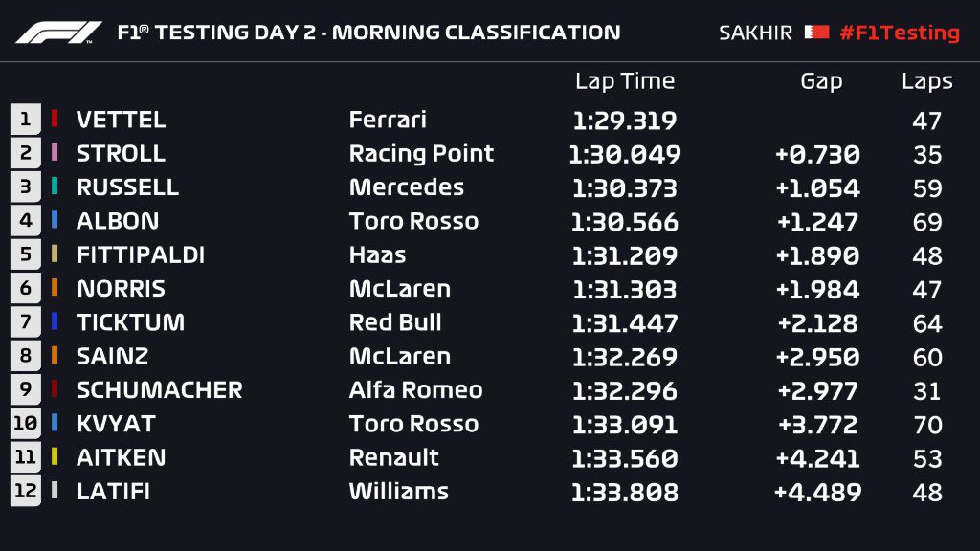The image size is (980, 551).
Task: Click the position 1 number badge
Action: pos(26,120)
